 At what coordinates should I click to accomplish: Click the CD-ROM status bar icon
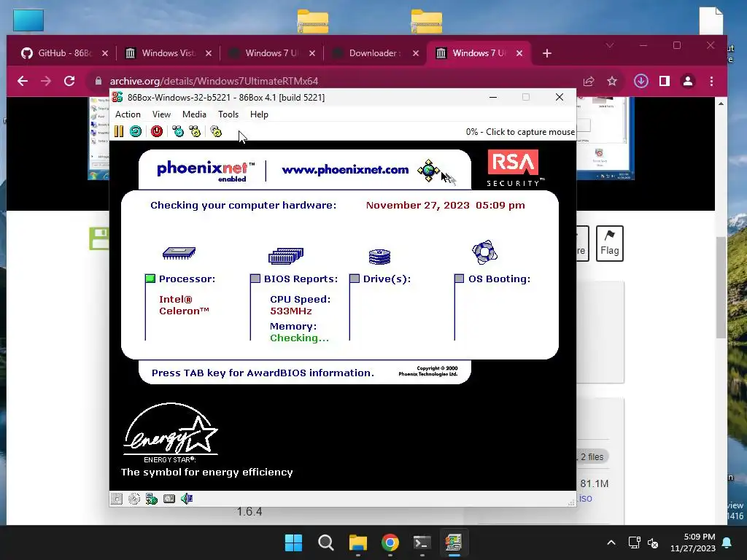134,499
